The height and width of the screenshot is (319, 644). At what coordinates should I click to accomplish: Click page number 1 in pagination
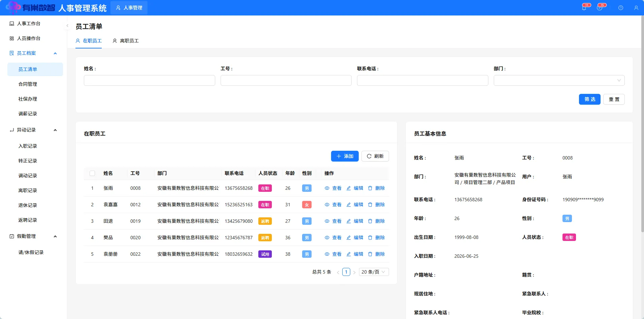[x=346, y=272]
